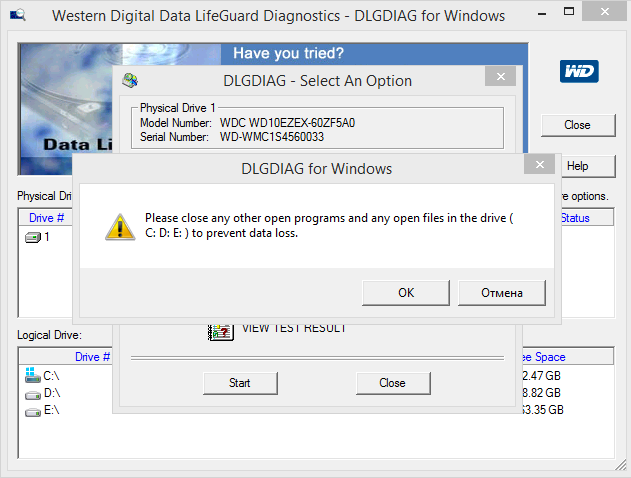
Task: Select the D:\ logical drive icon
Action: (x=33, y=395)
